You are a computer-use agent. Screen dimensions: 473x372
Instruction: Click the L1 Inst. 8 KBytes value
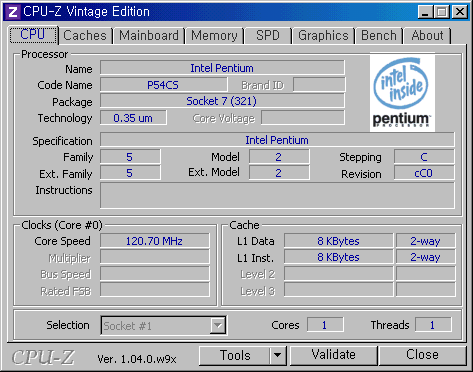point(338,257)
